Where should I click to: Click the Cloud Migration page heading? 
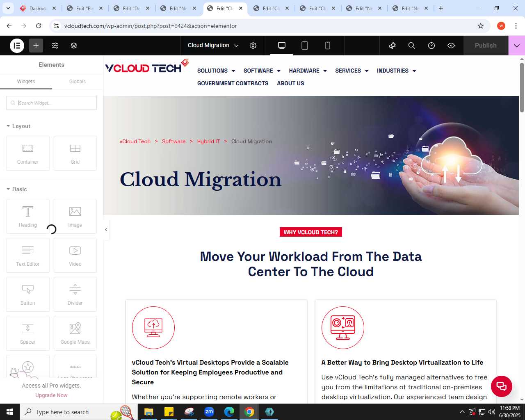pyautogui.click(x=201, y=180)
